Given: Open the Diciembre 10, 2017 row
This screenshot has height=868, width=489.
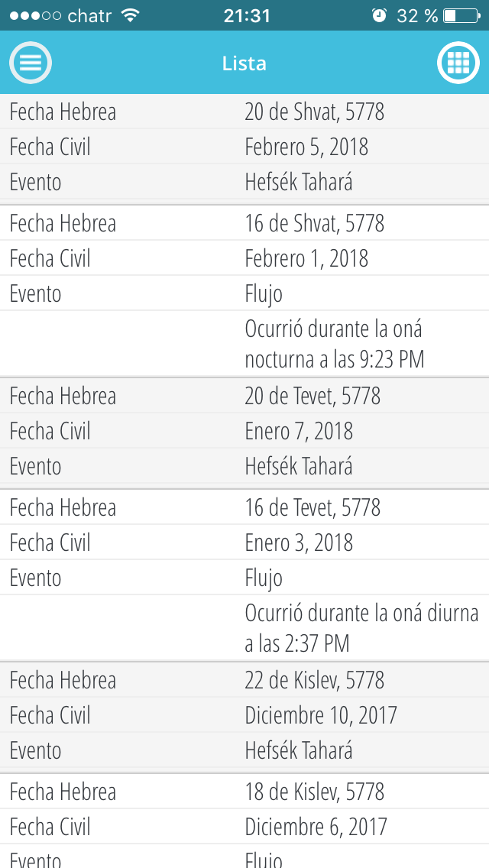Looking at the screenshot, I should coord(321,716).
